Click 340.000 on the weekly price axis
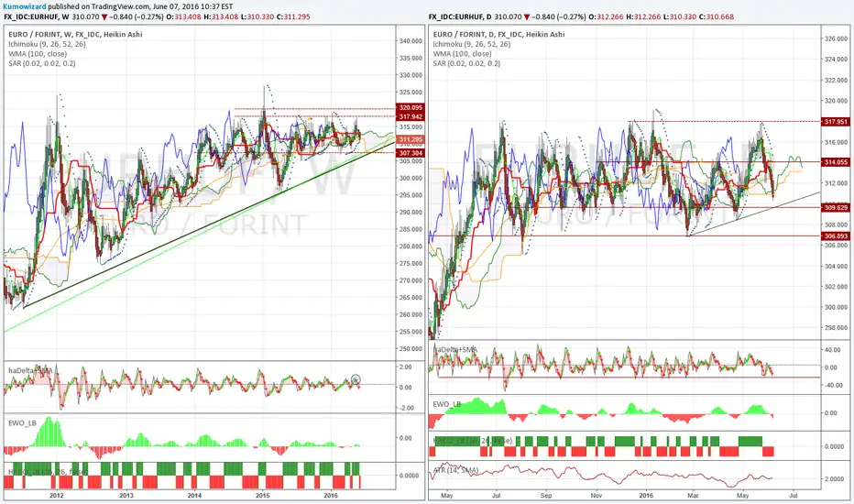Viewport: 854px width, 504px height. coord(411,41)
